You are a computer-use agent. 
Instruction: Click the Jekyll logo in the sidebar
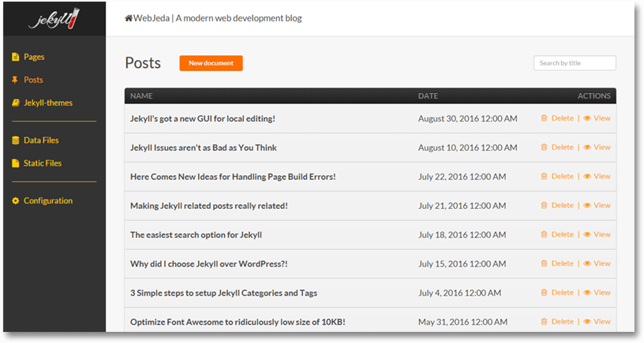tap(54, 18)
